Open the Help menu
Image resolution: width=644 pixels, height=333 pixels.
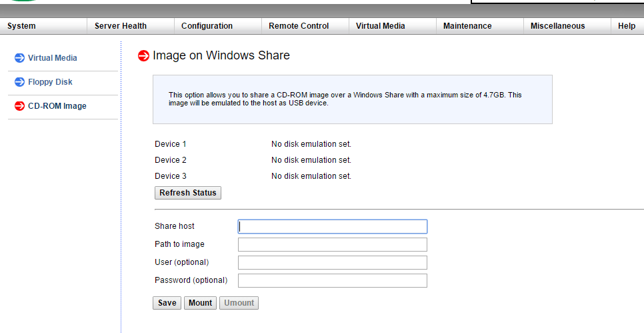click(627, 26)
